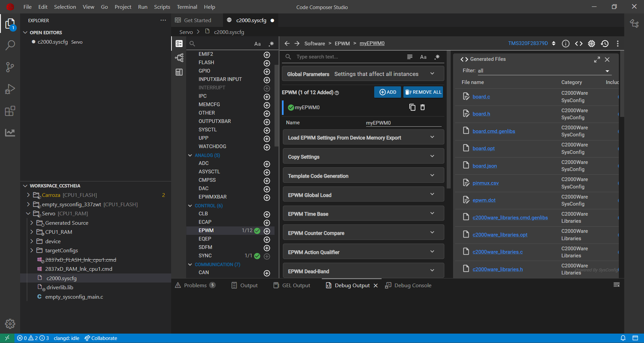Image resolution: width=644 pixels, height=343 pixels.
Task: Click the device view chip icon
Action: point(592,43)
